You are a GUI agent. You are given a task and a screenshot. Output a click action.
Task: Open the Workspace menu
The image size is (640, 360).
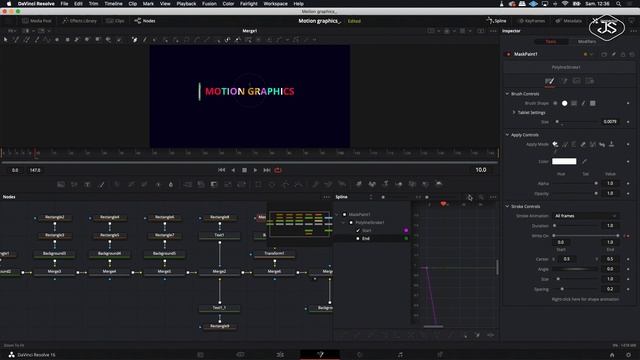[x=276, y=4]
